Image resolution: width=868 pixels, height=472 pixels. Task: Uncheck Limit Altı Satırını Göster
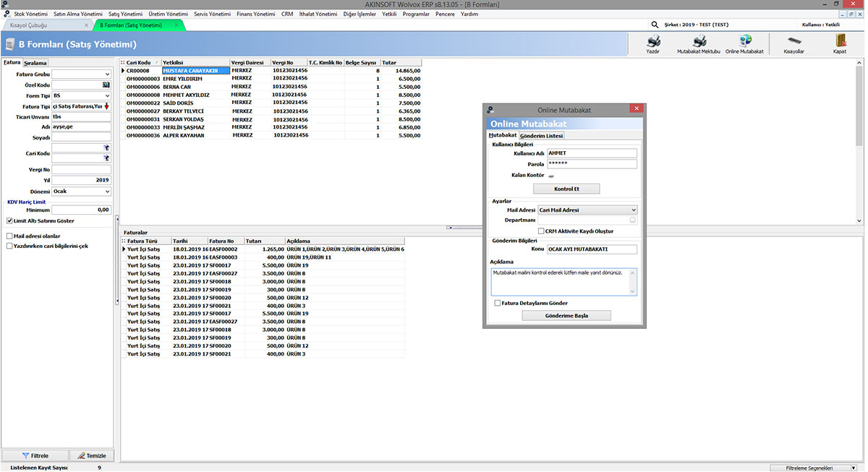click(9, 220)
